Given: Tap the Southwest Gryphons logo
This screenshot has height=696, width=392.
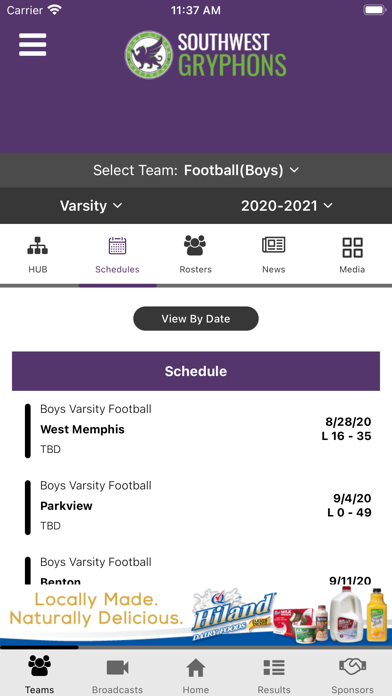Looking at the screenshot, I should pos(205,55).
